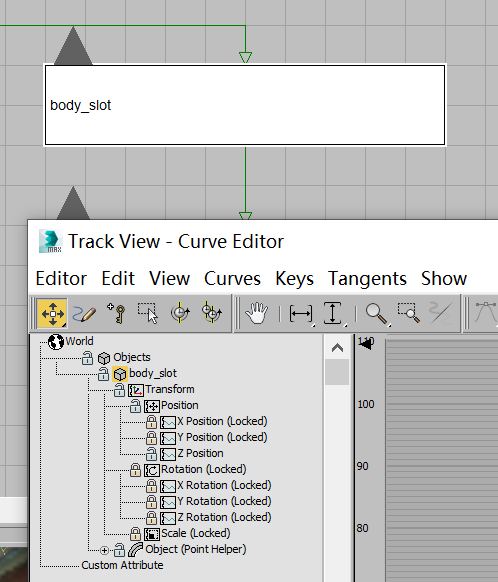This screenshot has width=498, height=582.
Task: Click Frame Horizontal Extents icon
Action: click(x=301, y=314)
